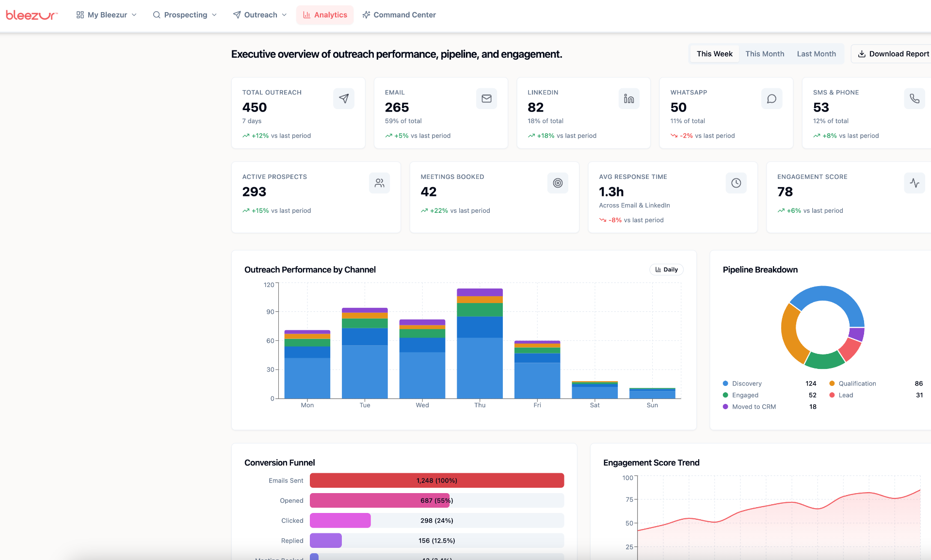Click the clock icon on Avg Response Time card
Image resolution: width=931 pixels, height=560 pixels.
[736, 183]
